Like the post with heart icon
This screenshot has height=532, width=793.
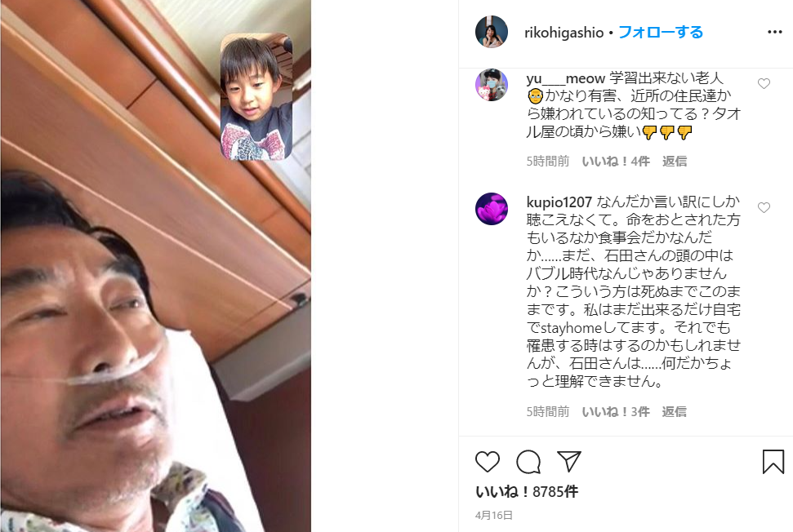pos(488,461)
